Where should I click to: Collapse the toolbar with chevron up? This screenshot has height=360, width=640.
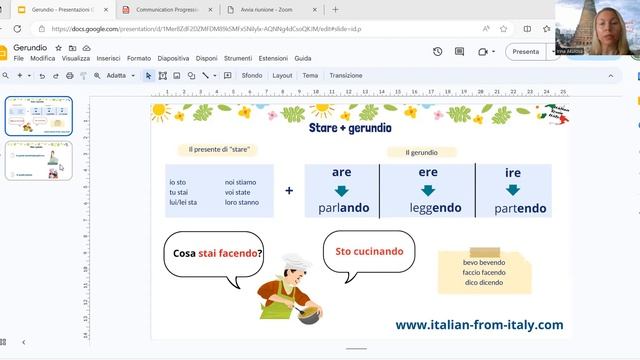pos(611,76)
